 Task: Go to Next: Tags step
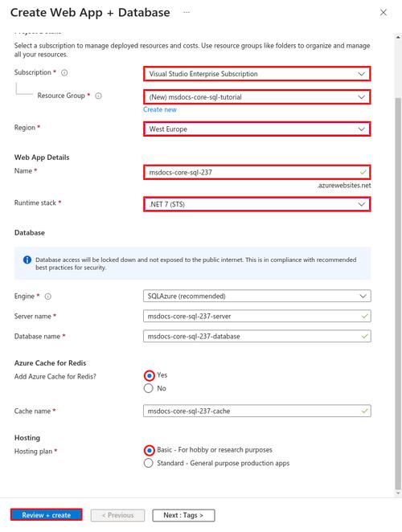coord(183,515)
